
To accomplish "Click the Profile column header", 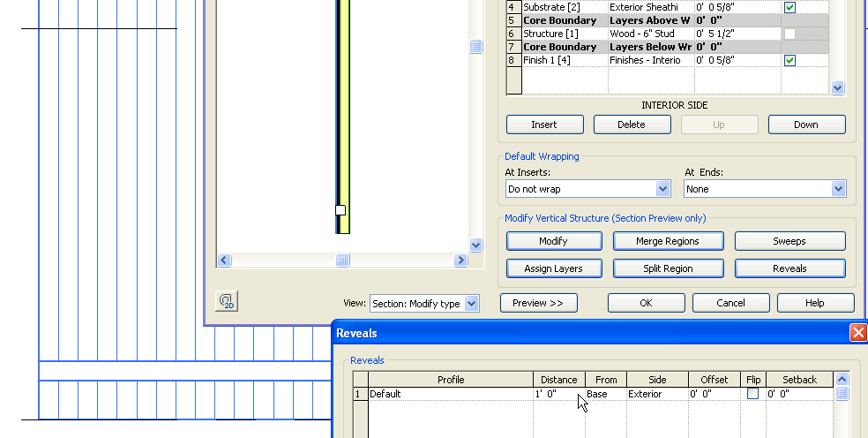I will click(451, 380).
